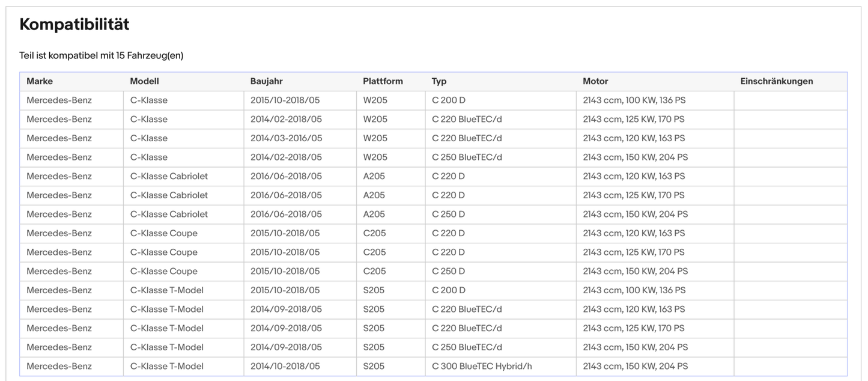
Task: Select the Typ column header
Action: pyautogui.click(x=439, y=81)
